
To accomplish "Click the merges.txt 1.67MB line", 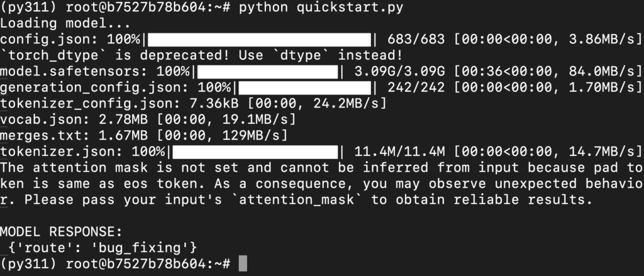I will (143, 135).
